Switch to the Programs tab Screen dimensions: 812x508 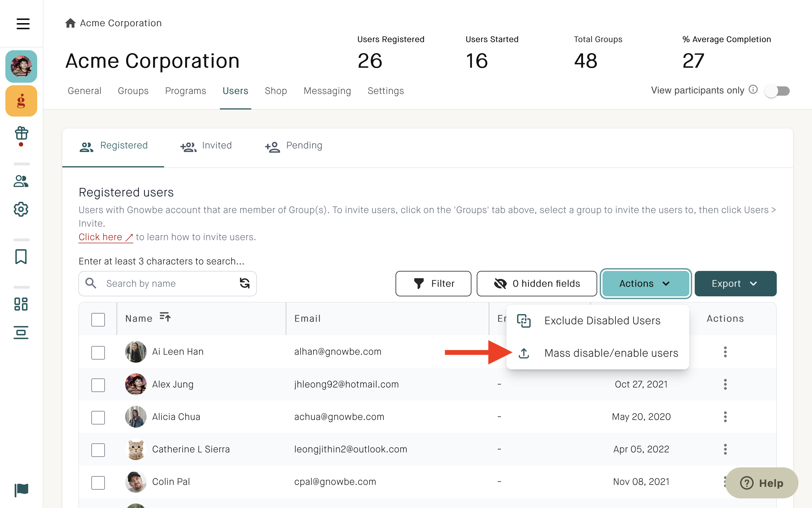[186, 91]
